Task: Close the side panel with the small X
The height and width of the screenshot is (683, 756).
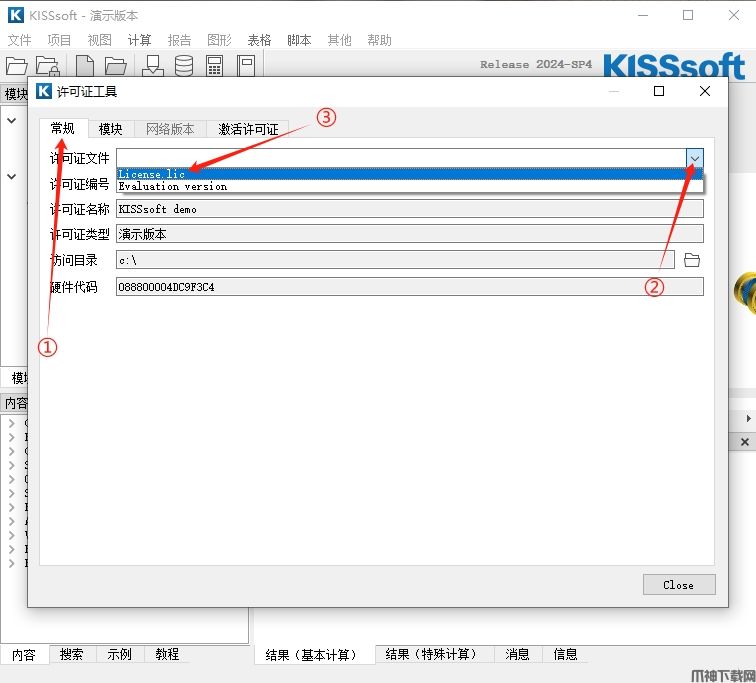Action: pos(744,442)
